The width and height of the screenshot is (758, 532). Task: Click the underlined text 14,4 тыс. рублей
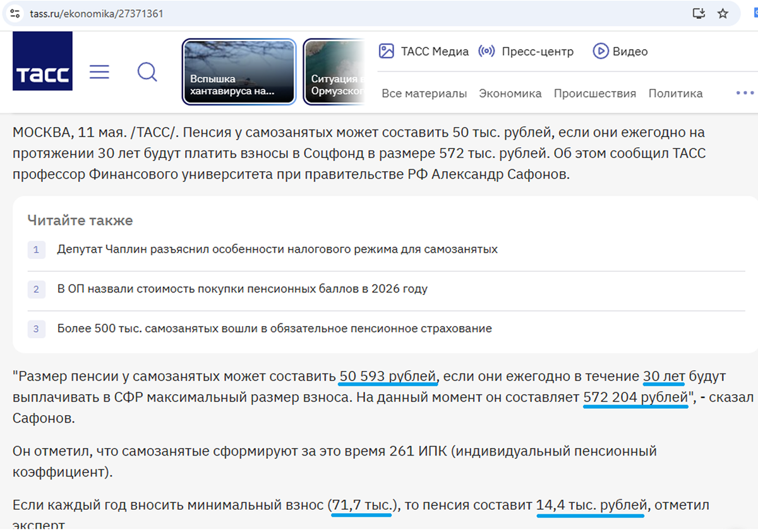pos(591,505)
